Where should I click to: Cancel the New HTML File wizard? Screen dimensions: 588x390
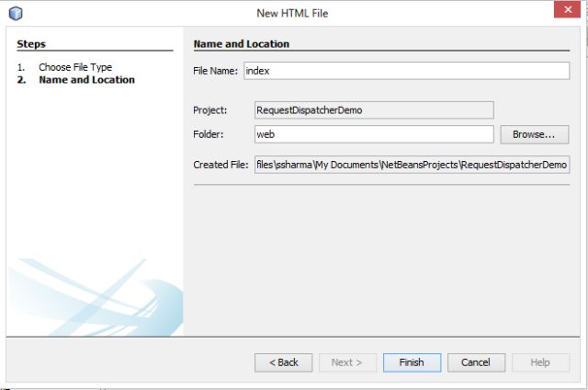tap(476, 362)
